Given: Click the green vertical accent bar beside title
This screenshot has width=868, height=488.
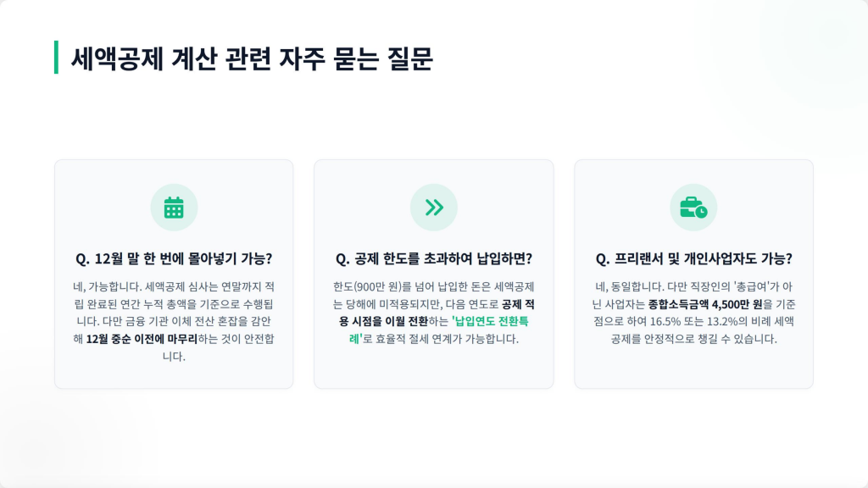Looking at the screenshot, I should [56, 57].
